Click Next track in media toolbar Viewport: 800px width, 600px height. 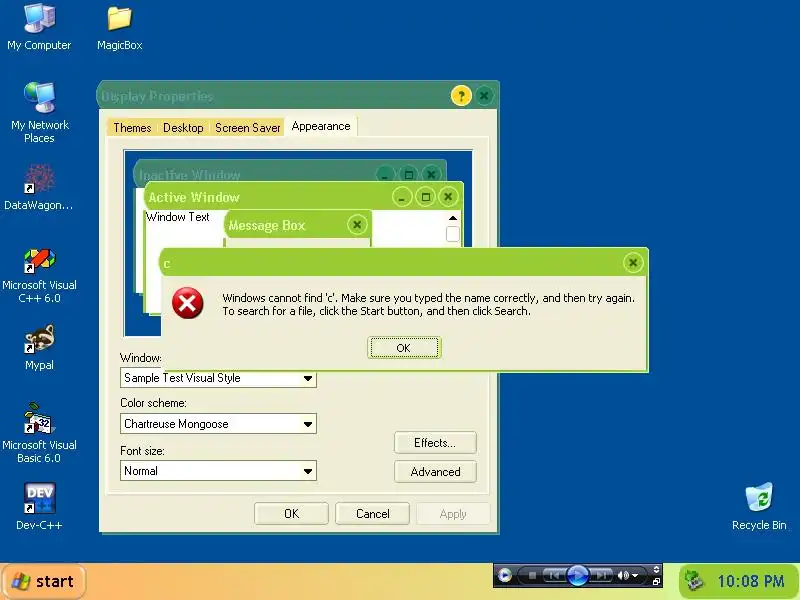(601, 576)
